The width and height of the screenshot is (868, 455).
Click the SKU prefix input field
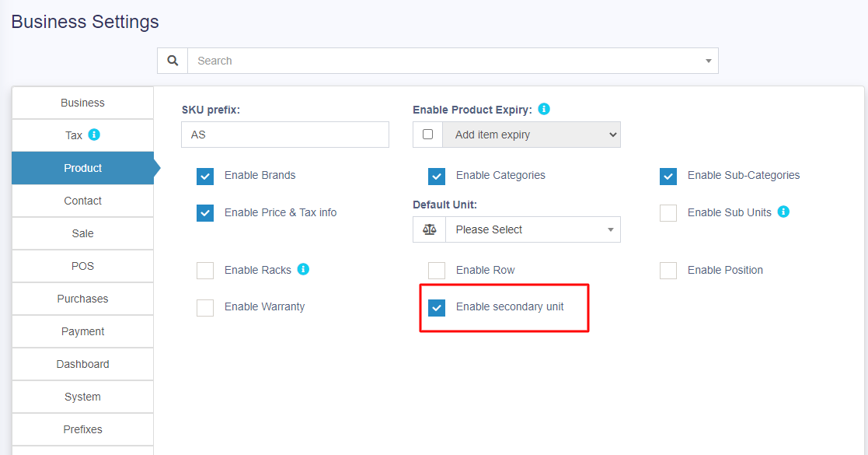tap(285, 135)
